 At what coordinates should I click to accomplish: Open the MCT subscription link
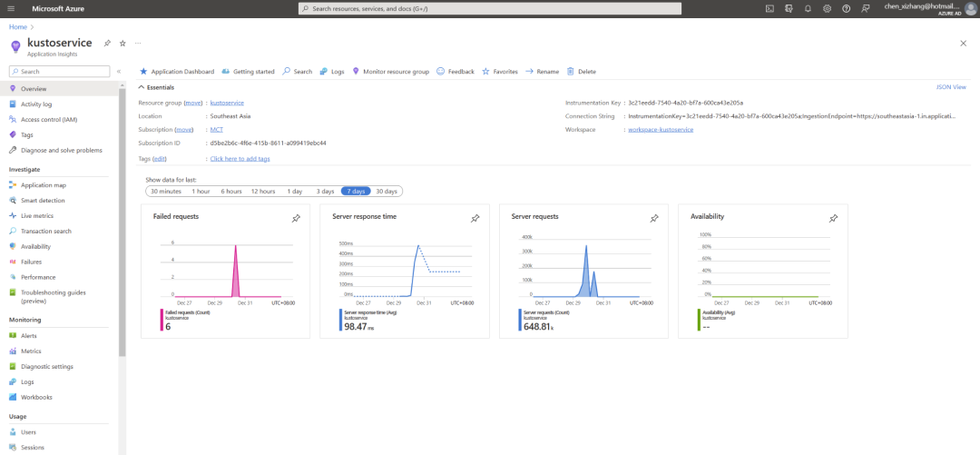216,130
